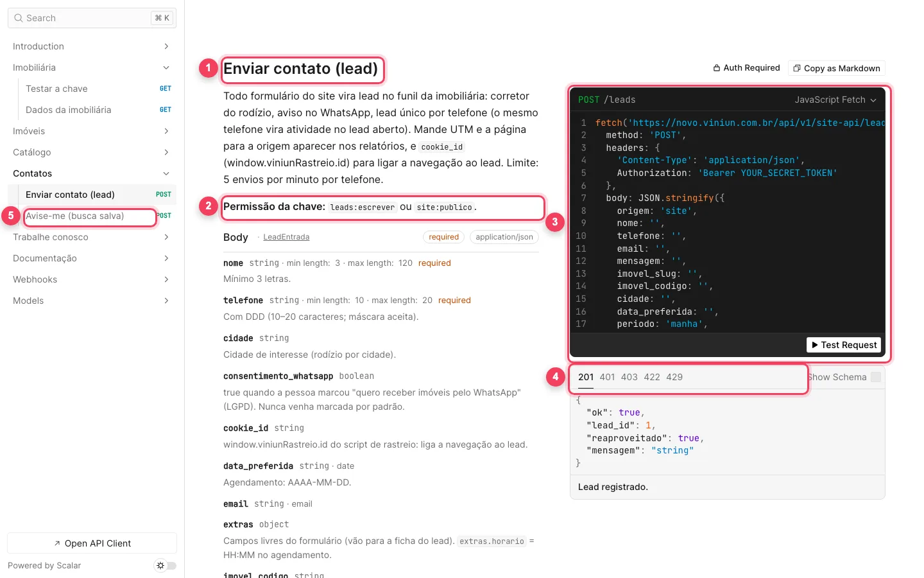Click the sun icon for theme

160,566
